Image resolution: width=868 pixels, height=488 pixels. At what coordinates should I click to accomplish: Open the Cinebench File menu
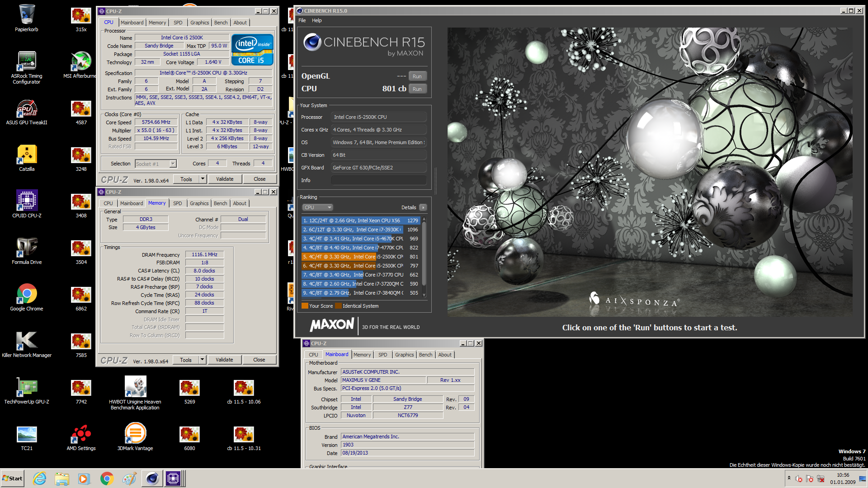click(302, 20)
